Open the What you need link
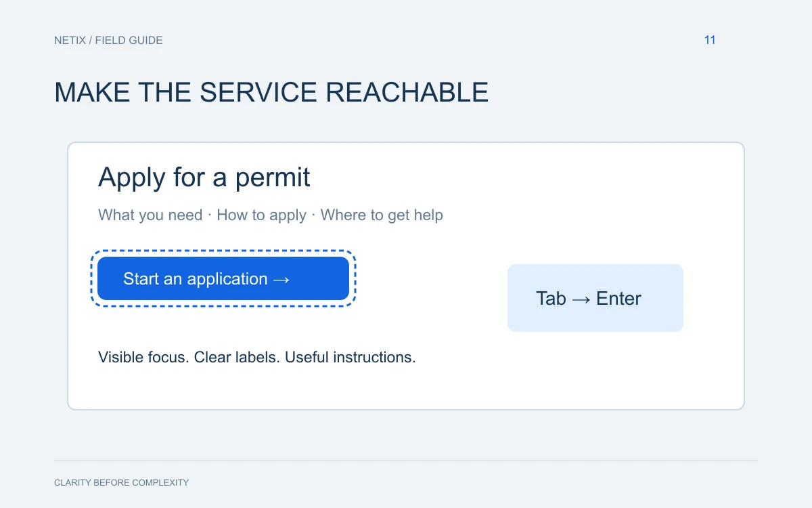This screenshot has height=508, width=812. tap(150, 215)
